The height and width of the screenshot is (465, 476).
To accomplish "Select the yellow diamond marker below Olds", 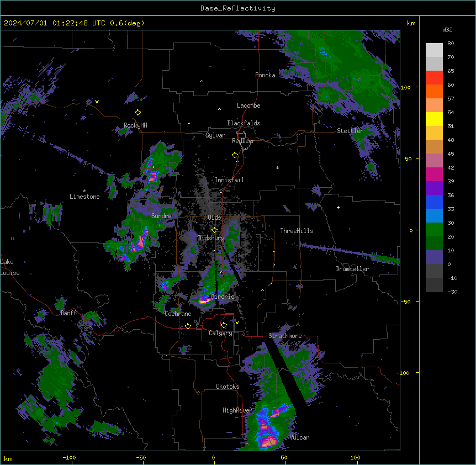I will click(214, 230).
